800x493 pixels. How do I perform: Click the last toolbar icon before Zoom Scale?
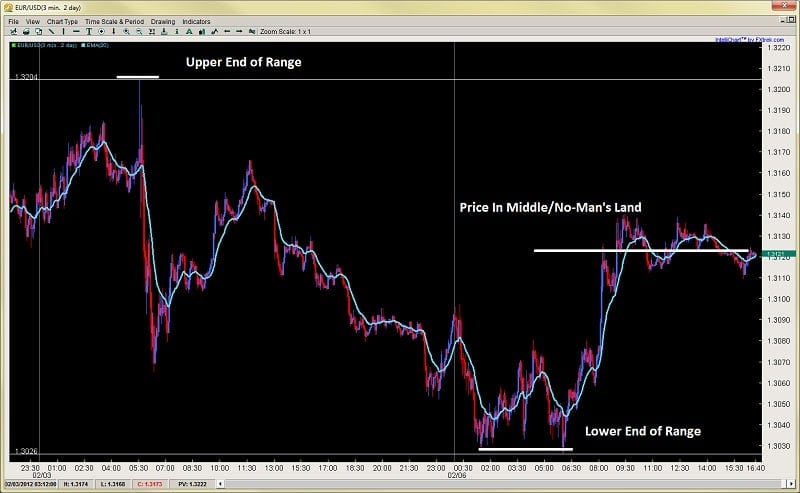(x=252, y=32)
